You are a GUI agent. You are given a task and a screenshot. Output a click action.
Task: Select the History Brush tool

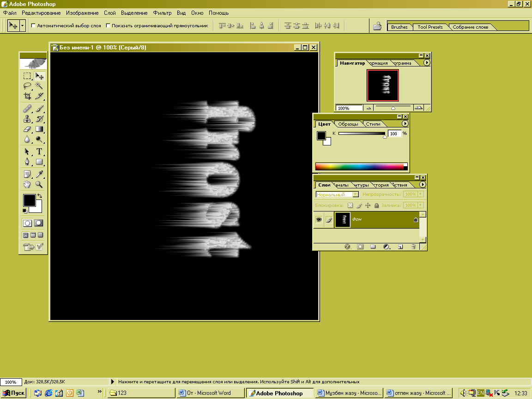[39, 119]
